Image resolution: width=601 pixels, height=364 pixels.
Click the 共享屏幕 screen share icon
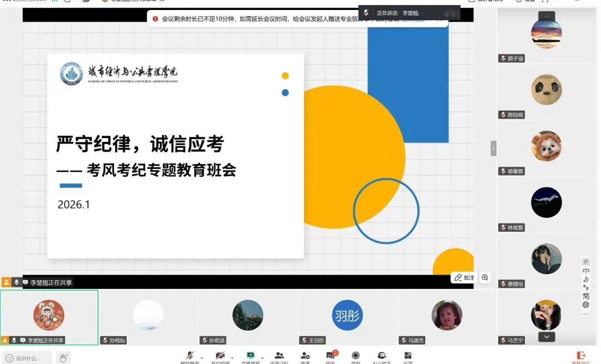pos(250,354)
